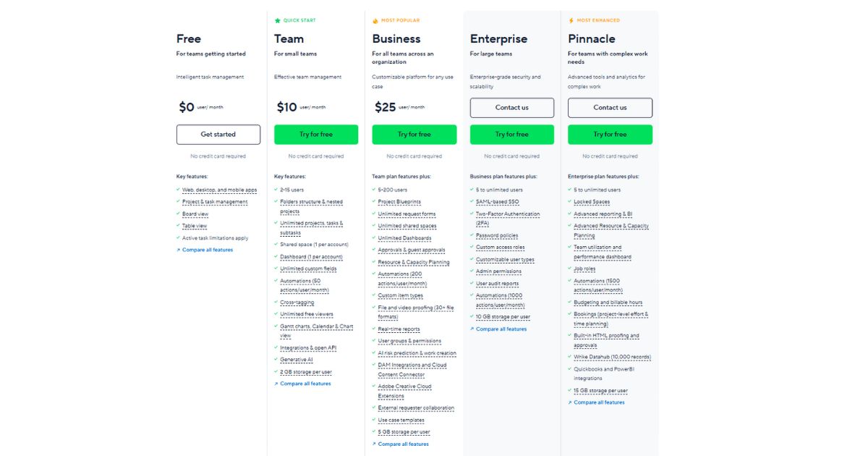
Task: Click the Cross-tagging feature in Team plan
Action: pyautogui.click(x=297, y=303)
